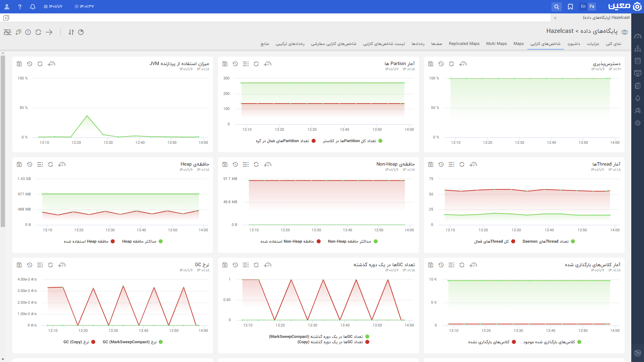644x362 pixels.
Task: Click the Hazelcast breadcrumb link in title
Action: pyautogui.click(x=560, y=31)
